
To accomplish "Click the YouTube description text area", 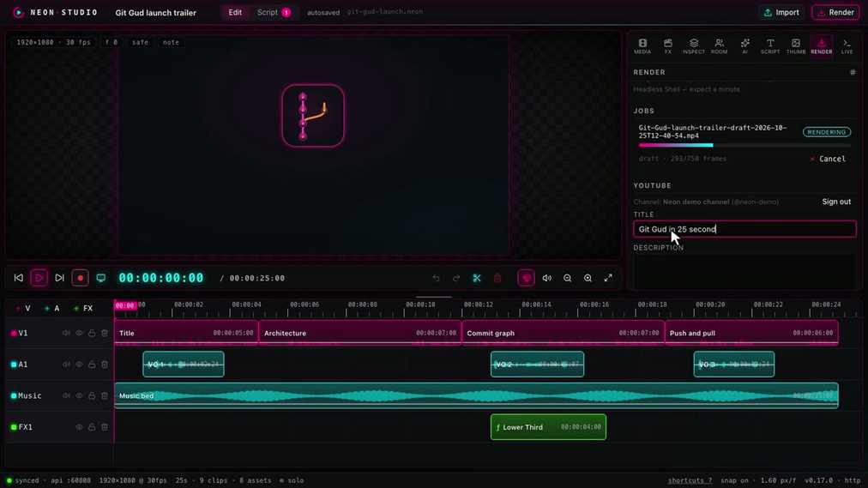I will tap(744, 271).
